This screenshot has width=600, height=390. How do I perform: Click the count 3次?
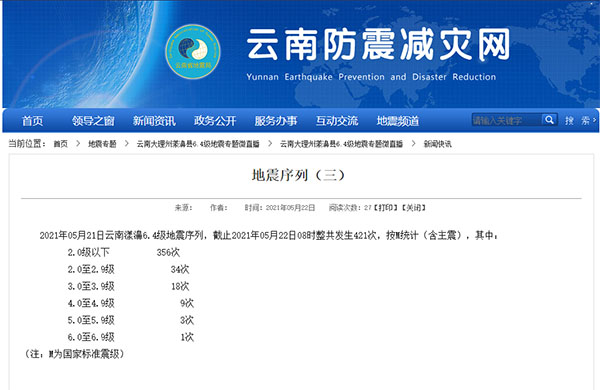pos(187,320)
